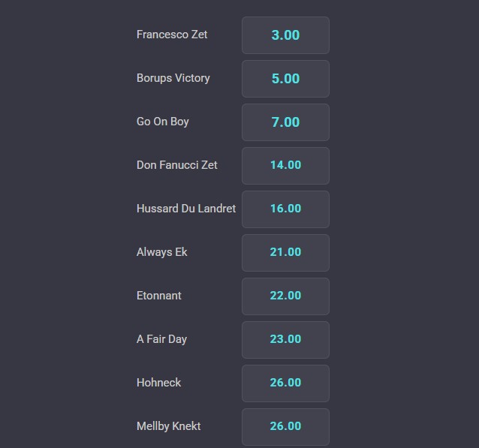Click the Go On Boy runner label

point(162,122)
